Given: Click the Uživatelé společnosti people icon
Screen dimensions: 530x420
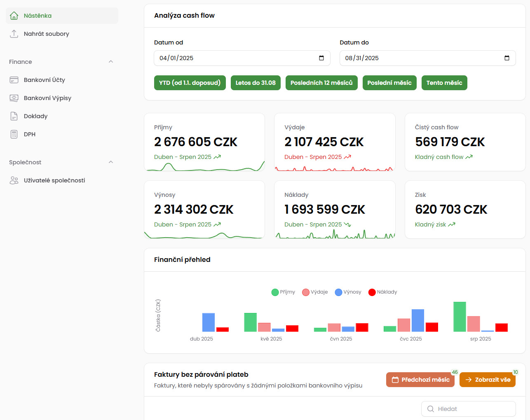Looking at the screenshot, I should coord(14,180).
